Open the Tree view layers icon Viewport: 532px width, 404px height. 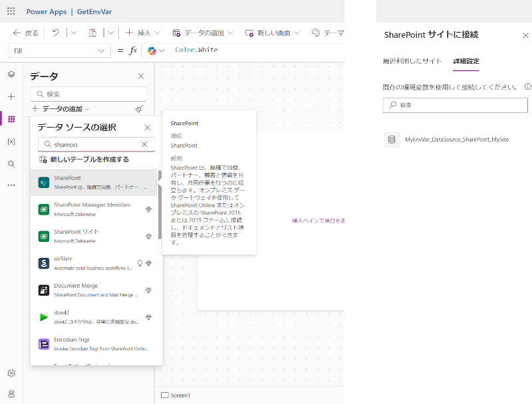coord(11,74)
